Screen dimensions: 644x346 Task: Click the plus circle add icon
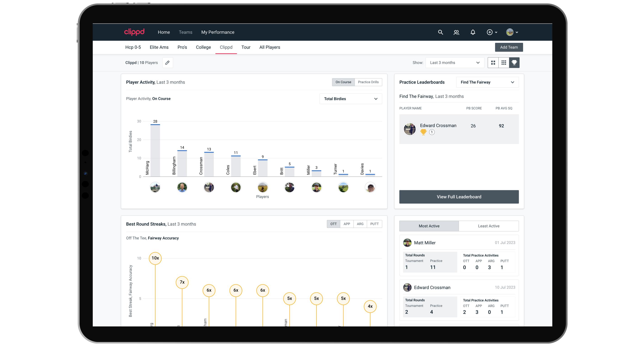point(490,32)
